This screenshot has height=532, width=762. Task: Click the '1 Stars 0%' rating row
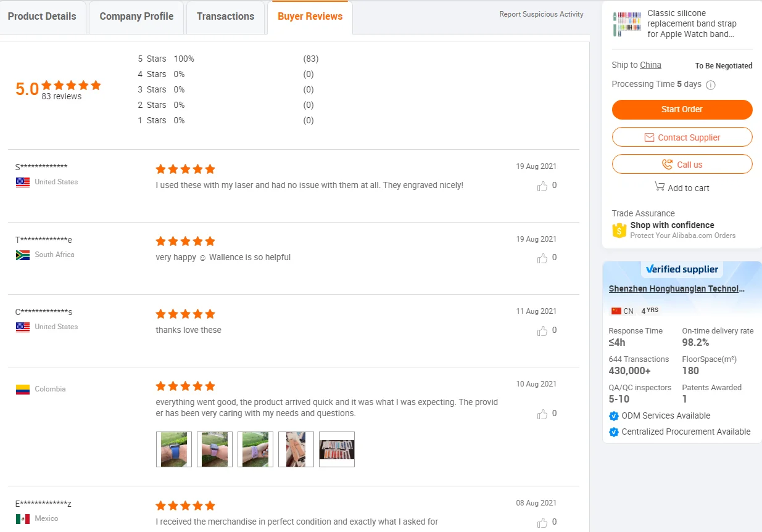coord(228,120)
